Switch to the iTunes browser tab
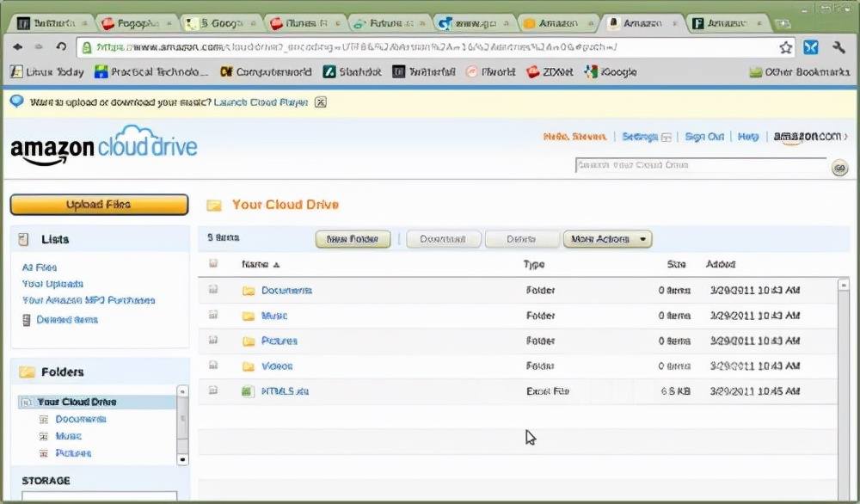 (x=306, y=23)
